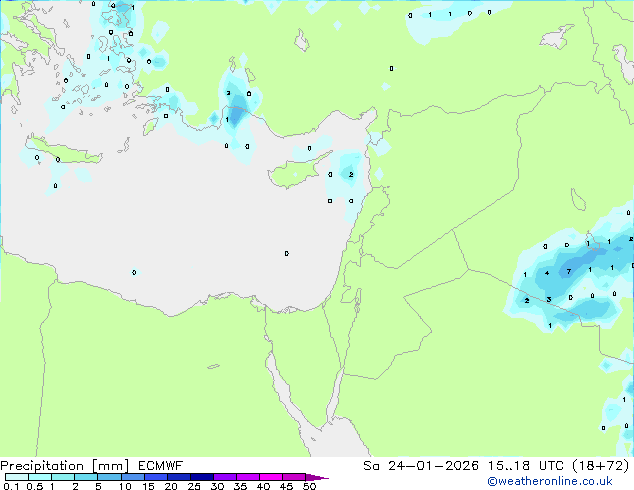Click the "0.1" legend scale label
634x490 pixels.
(x=11, y=486)
